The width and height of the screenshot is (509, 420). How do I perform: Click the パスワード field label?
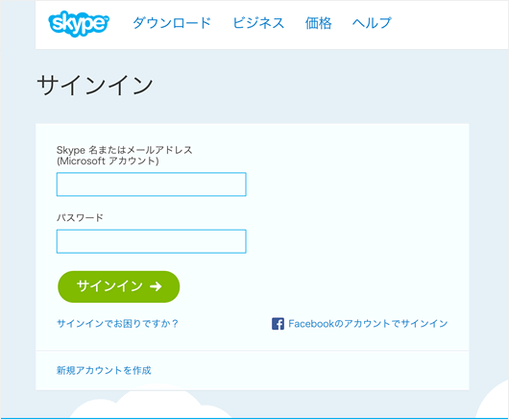click(80, 217)
